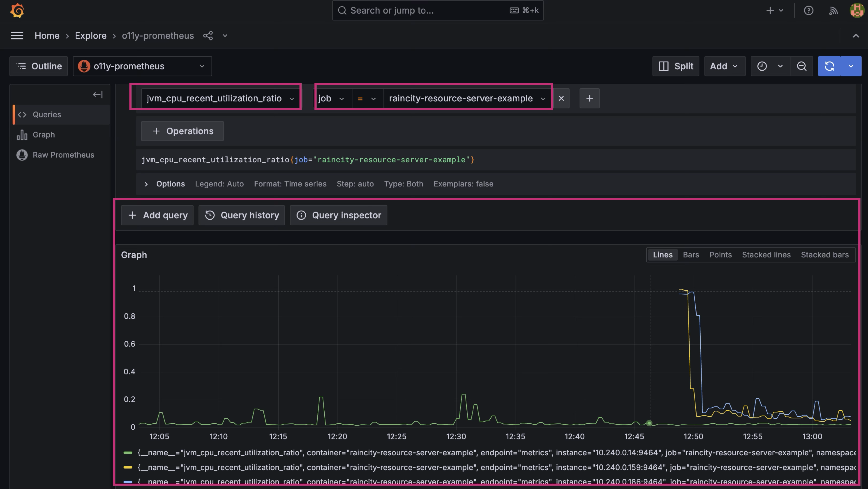Open the help question mark icon
This screenshot has width=868, height=489.
tap(808, 11)
